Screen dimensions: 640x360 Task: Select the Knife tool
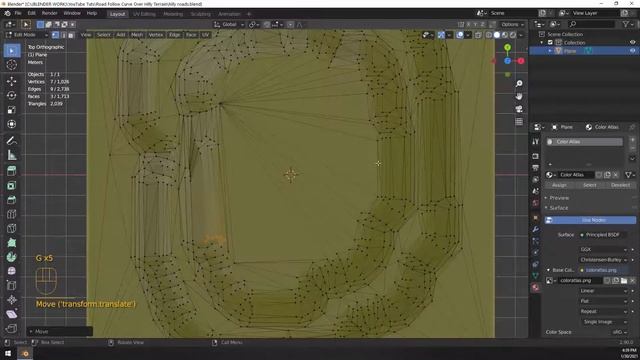12,228
